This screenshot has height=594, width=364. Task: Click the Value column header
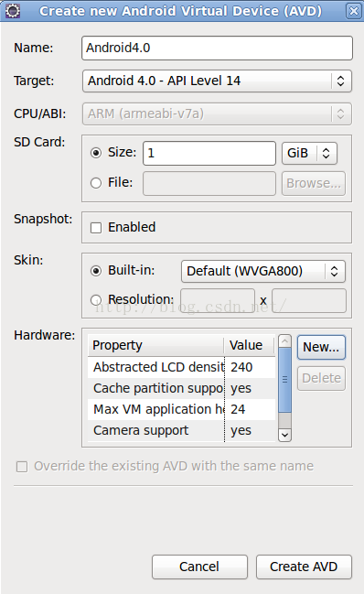tap(250, 345)
